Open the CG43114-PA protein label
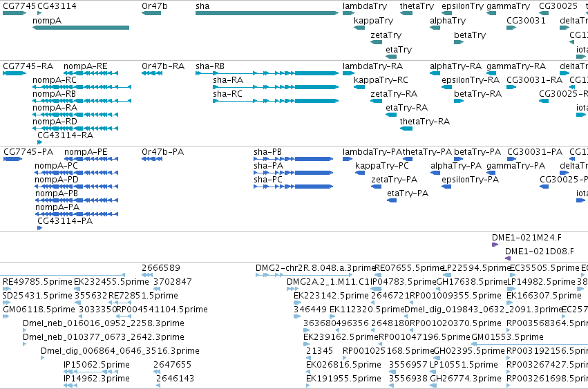This screenshot has height=389, width=588. point(65,221)
